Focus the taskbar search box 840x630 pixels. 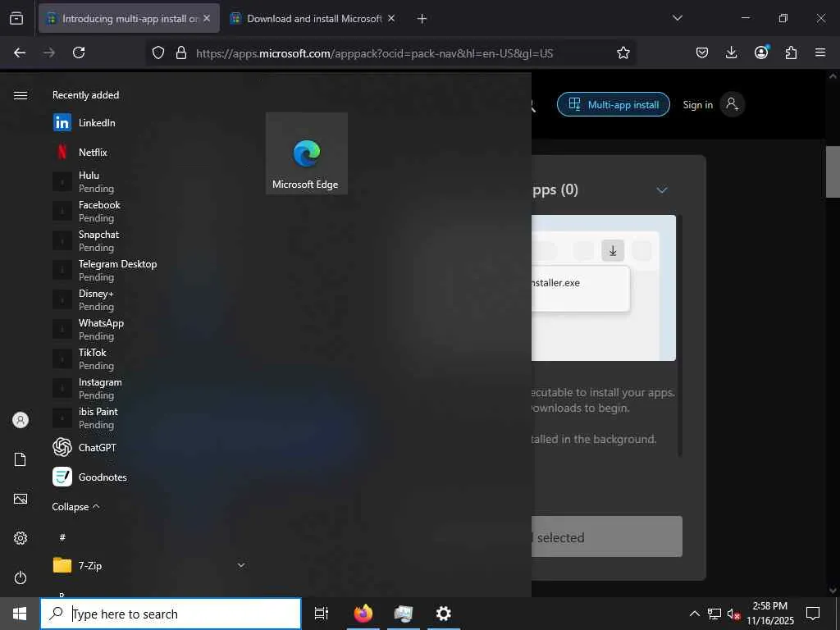coord(171,614)
